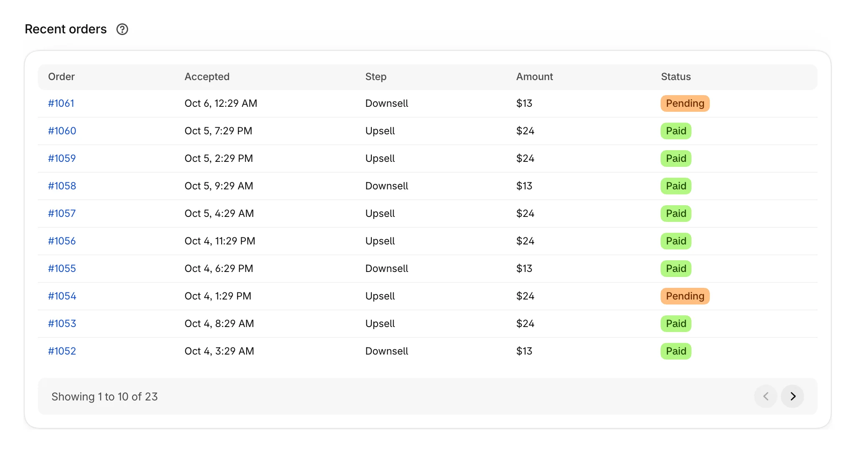Select the date Oct 5, 4:29 AM
Image resolution: width=868 pixels, height=453 pixels.
pyautogui.click(x=219, y=214)
